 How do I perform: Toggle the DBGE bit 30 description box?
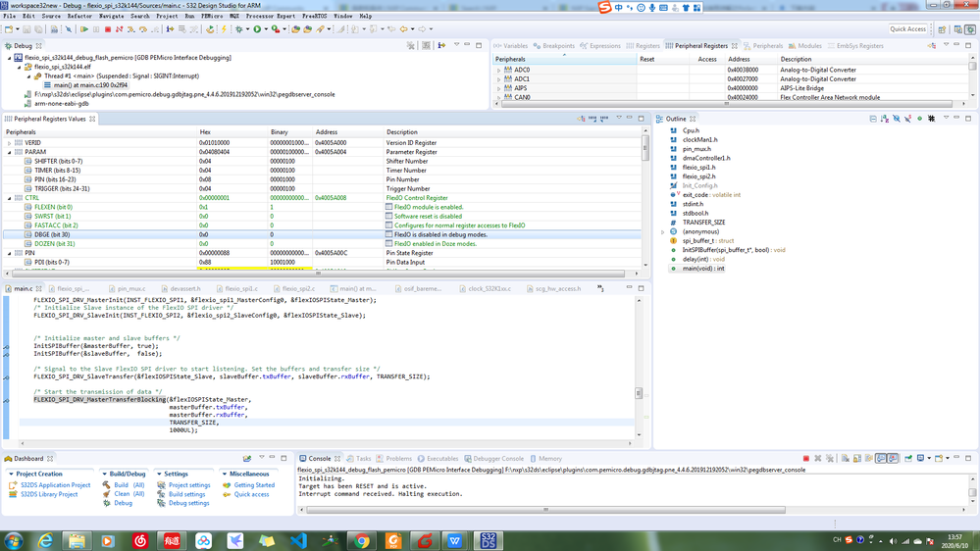click(389, 234)
